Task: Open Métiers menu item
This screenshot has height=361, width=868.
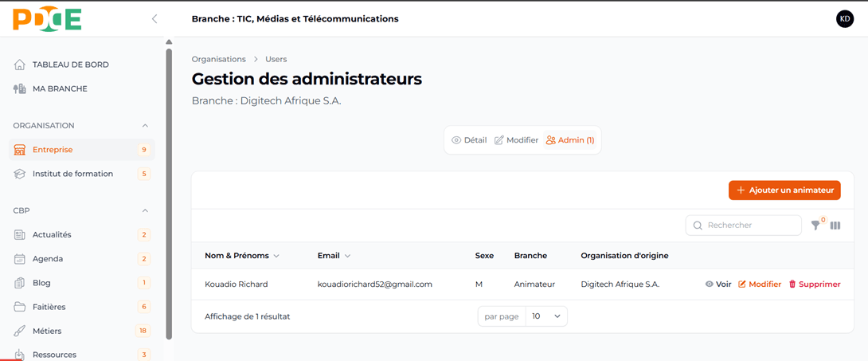Action: point(82,331)
